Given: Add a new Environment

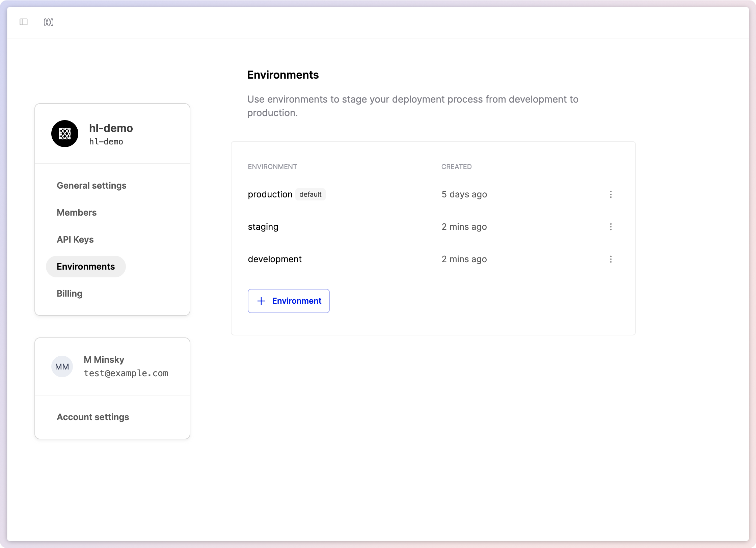Looking at the screenshot, I should click(289, 301).
